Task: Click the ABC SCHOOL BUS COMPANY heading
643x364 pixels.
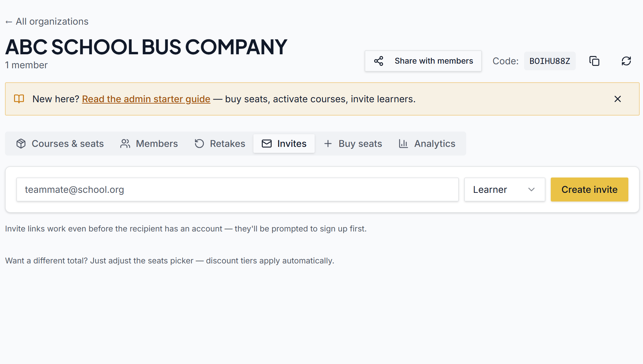Action: click(146, 47)
